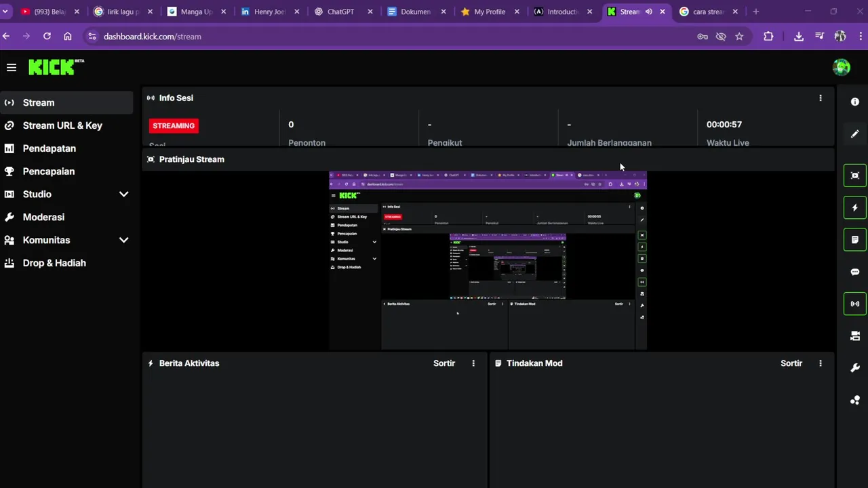Open Sortir in the Berita Aktivitas panel

tap(444, 363)
